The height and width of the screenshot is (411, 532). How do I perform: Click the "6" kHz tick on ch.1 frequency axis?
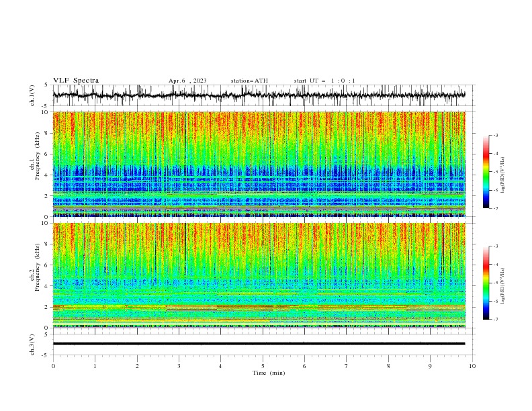(48, 154)
